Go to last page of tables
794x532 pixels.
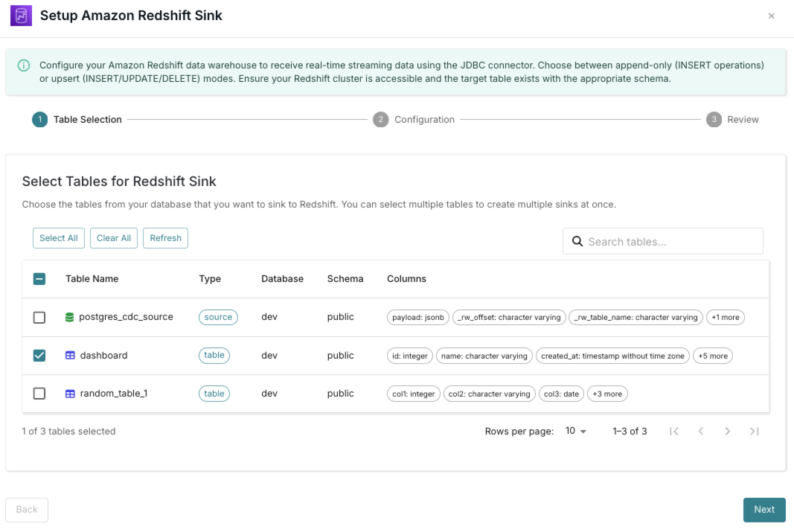click(x=755, y=432)
